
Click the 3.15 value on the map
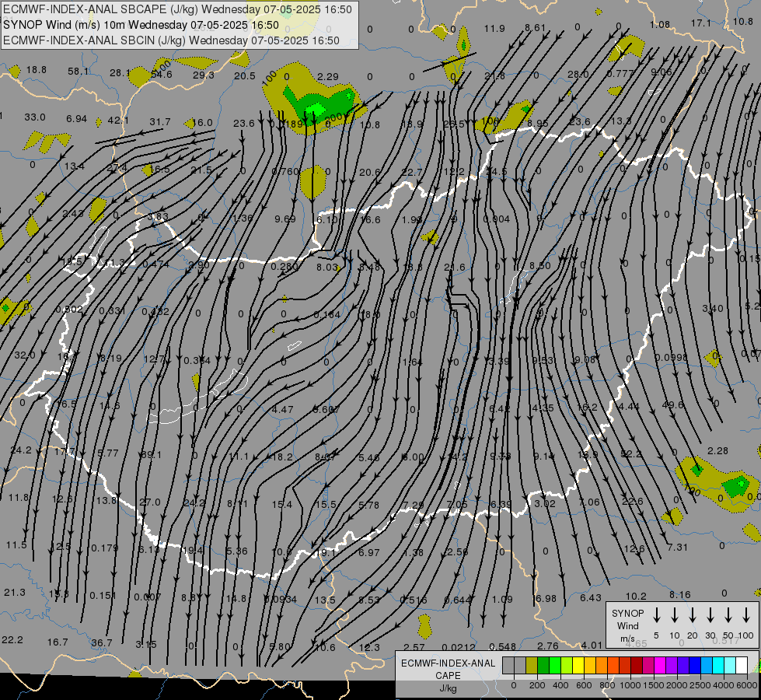pyautogui.click(x=145, y=644)
